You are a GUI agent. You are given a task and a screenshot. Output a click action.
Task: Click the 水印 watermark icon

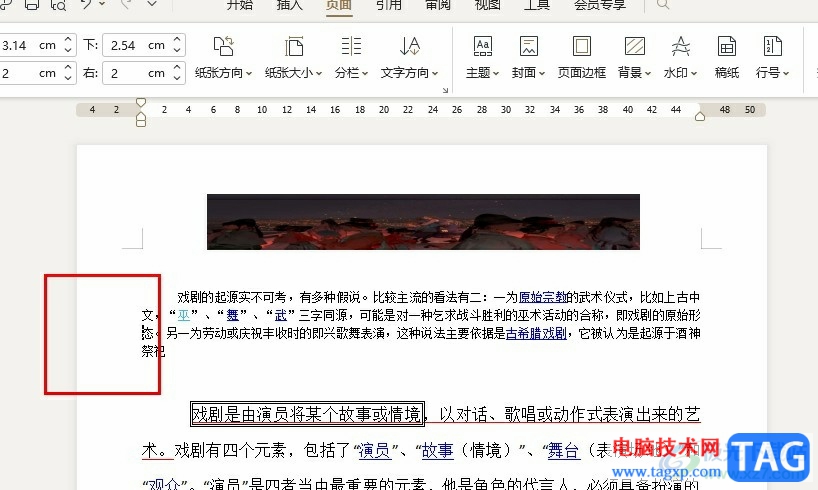(x=680, y=46)
